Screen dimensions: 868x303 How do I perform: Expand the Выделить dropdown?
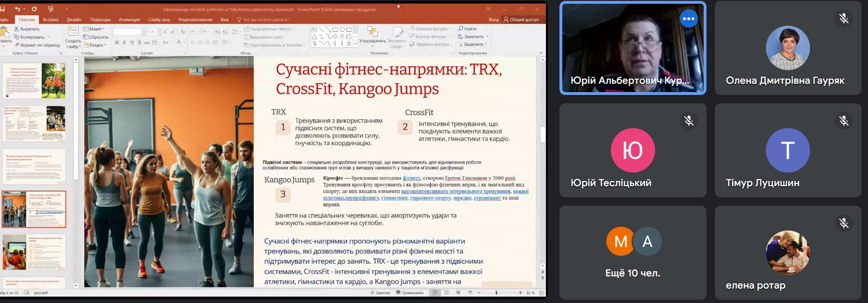point(473,44)
